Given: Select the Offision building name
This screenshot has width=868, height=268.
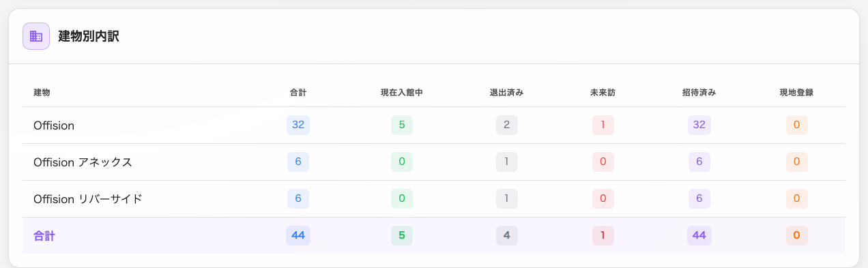Looking at the screenshot, I should pyautogui.click(x=54, y=125).
